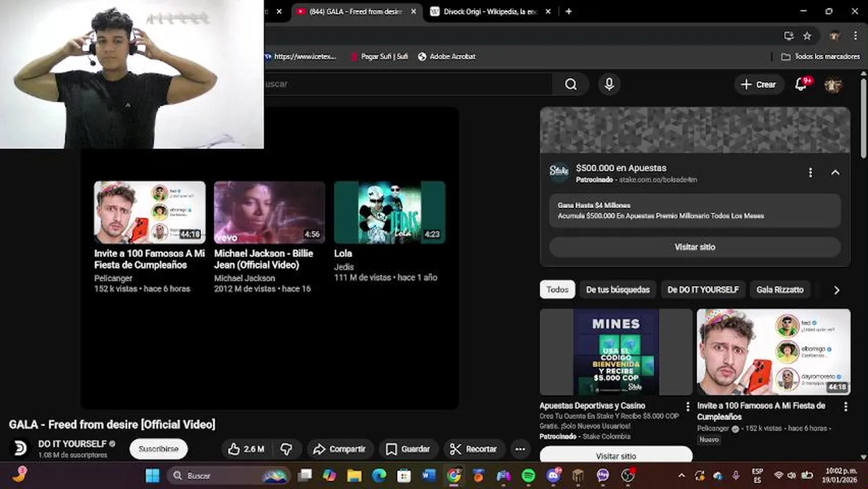Click the YouTube search magnifier button
Screen dimensions: 868x489
571,84
